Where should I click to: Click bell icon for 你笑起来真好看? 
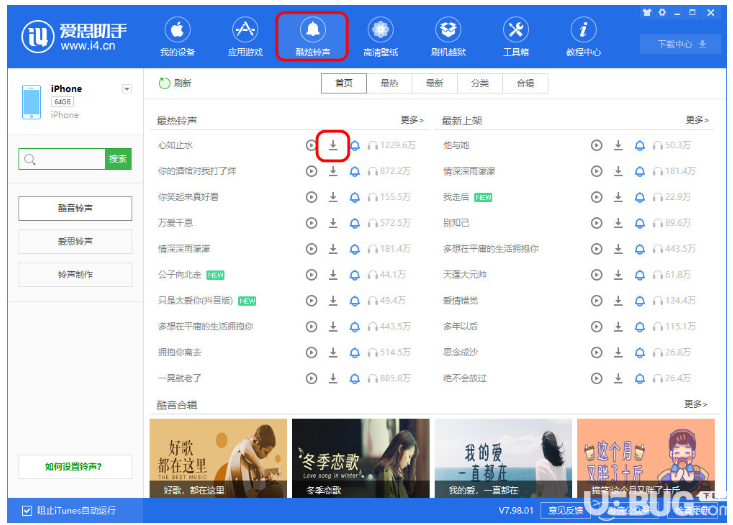pyautogui.click(x=355, y=197)
